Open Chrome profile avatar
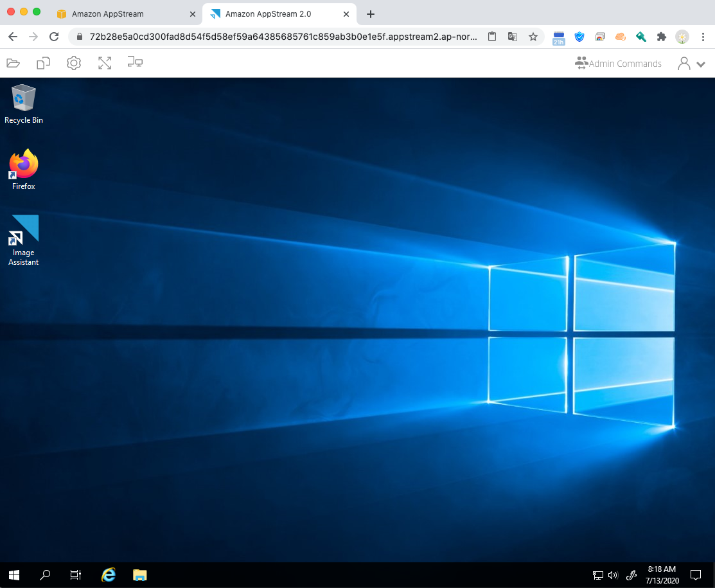The height and width of the screenshot is (588, 715). pos(682,37)
